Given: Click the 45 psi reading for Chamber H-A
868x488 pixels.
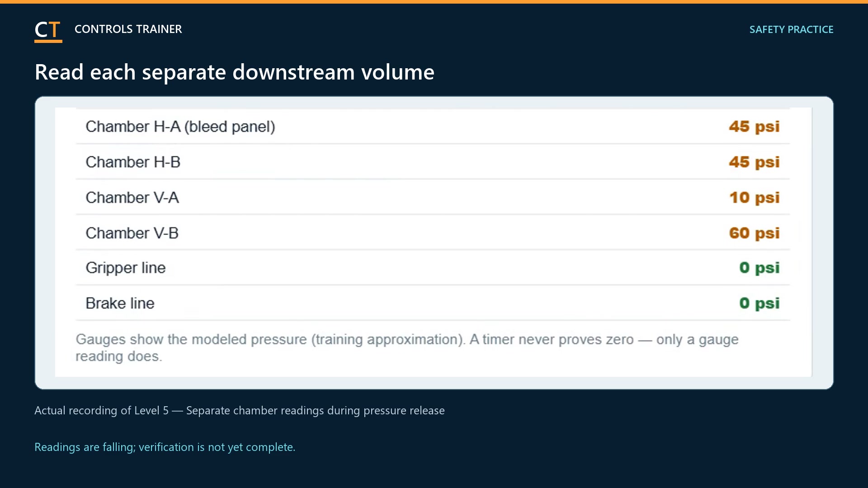Looking at the screenshot, I should [x=754, y=127].
